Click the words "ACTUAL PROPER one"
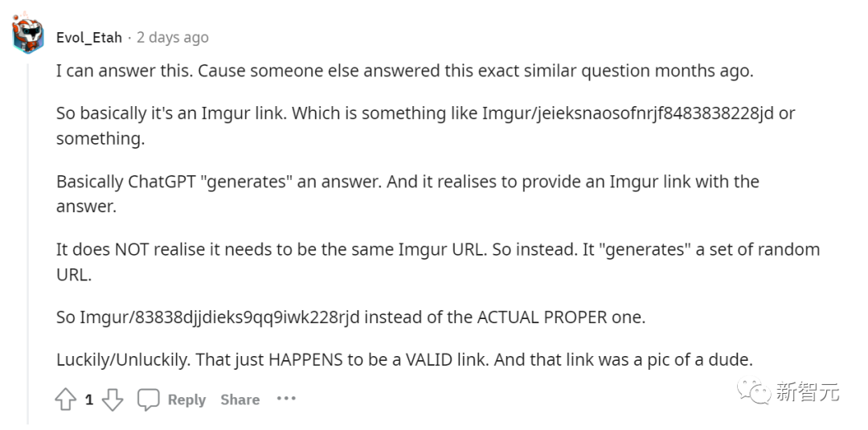Image resolution: width=868 pixels, height=430 pixels. click(x=561, y=317)
